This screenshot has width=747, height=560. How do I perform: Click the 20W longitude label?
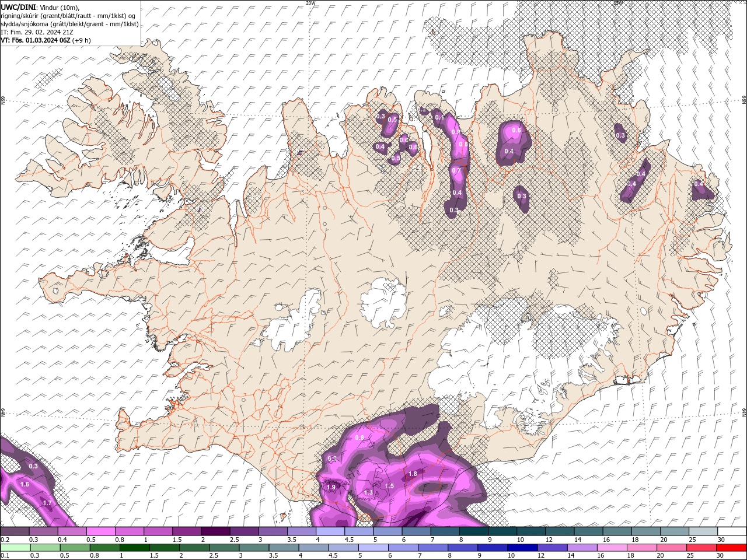tap(310, 3)
